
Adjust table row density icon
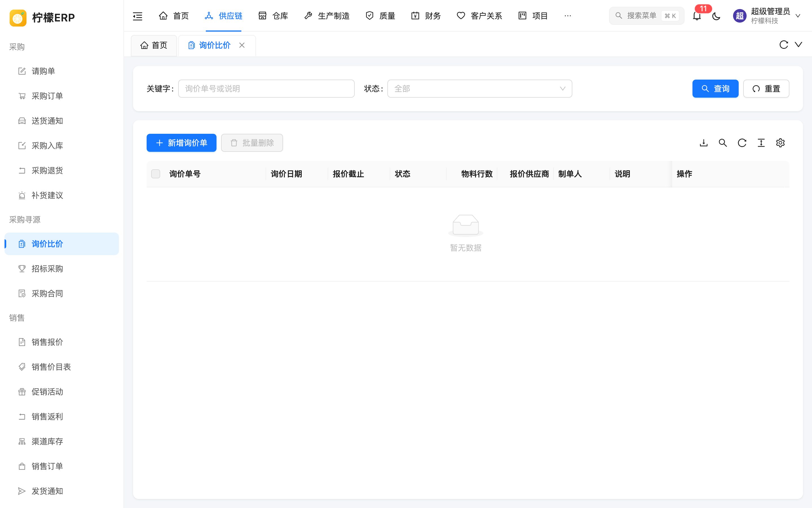point(761,143)
